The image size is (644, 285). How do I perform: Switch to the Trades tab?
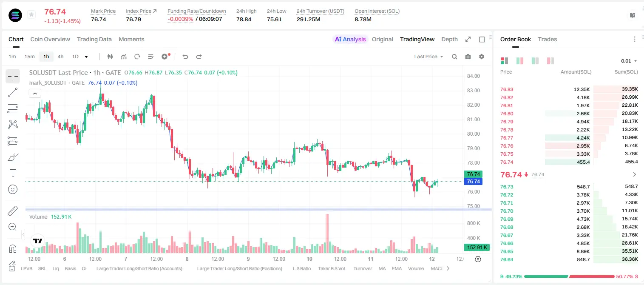coord(547,39)
